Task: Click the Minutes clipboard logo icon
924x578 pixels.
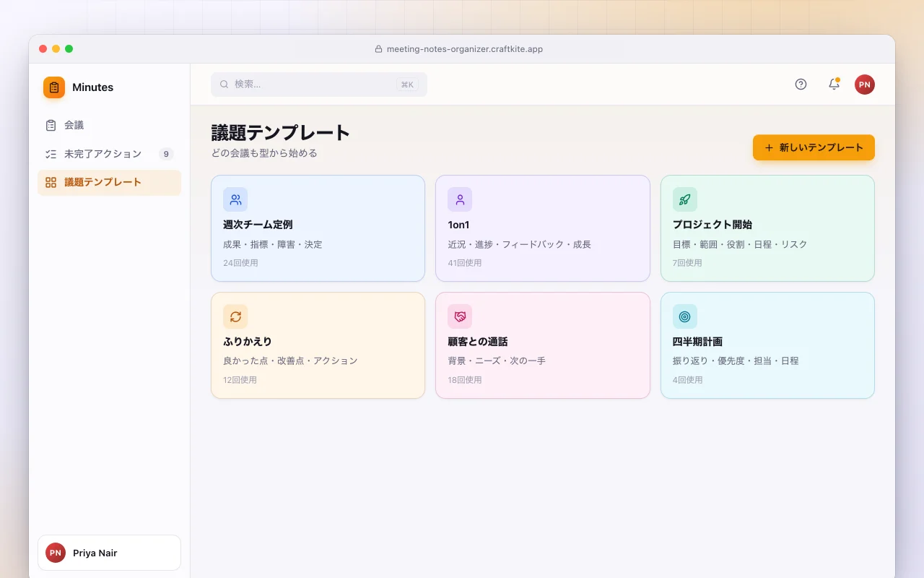Action: pyautogui.click(x=54, y=87)
